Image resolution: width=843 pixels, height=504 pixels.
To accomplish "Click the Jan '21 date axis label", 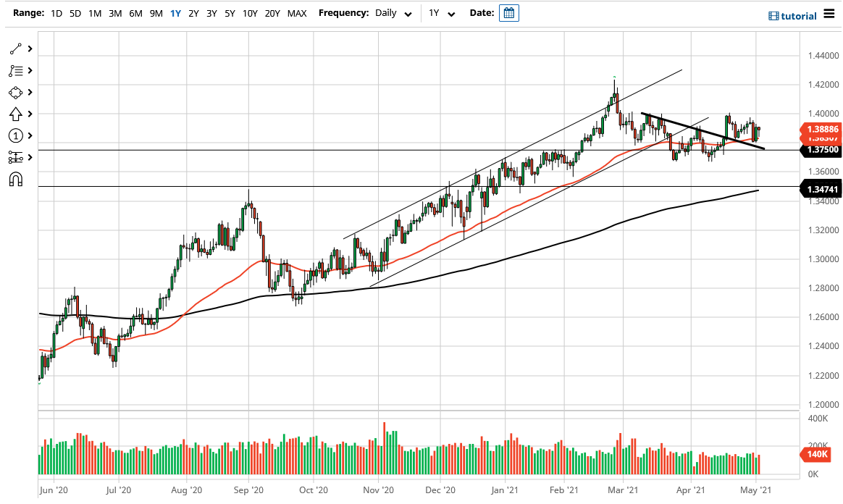I will click(505, 490).
